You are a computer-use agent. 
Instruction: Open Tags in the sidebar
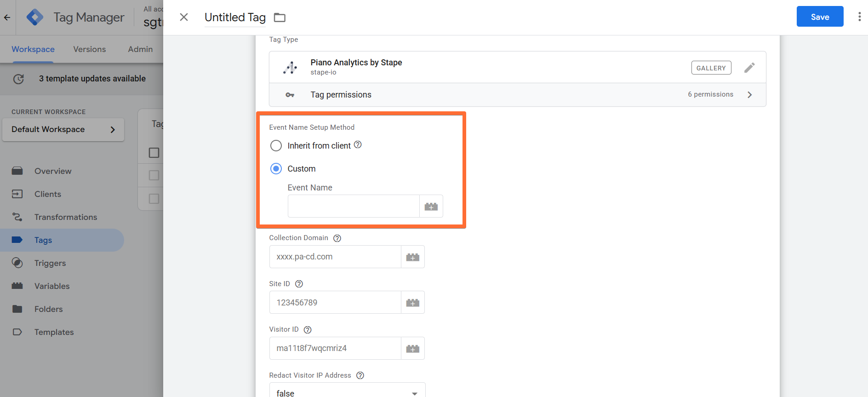coord(62,240)
